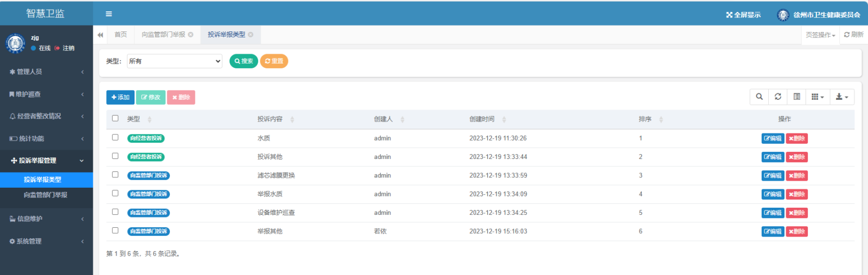This screenshot has height=275, width=868.
Task: Click the 智慧卫监 app title
Action: pyautogui.click(x=45, y=14)
